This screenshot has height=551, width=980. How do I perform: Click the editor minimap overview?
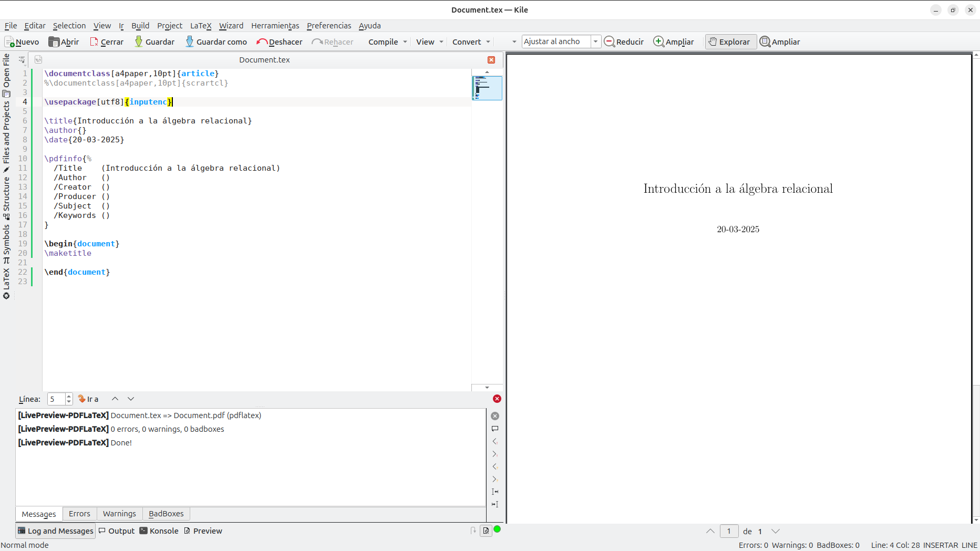(x=487, y=88)
